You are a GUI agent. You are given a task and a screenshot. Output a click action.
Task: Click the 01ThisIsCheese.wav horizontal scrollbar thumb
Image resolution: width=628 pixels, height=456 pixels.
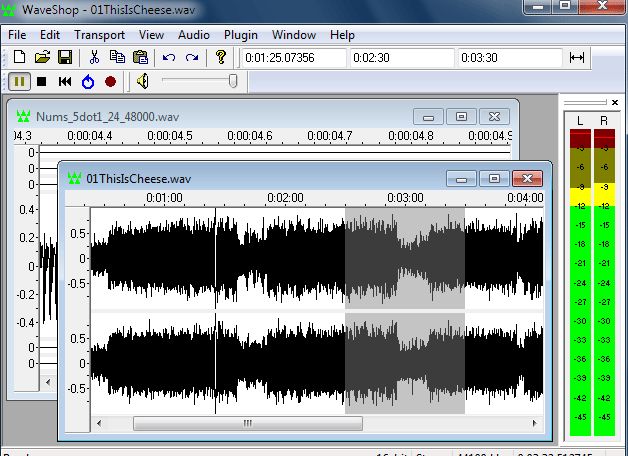pos(248,424)
